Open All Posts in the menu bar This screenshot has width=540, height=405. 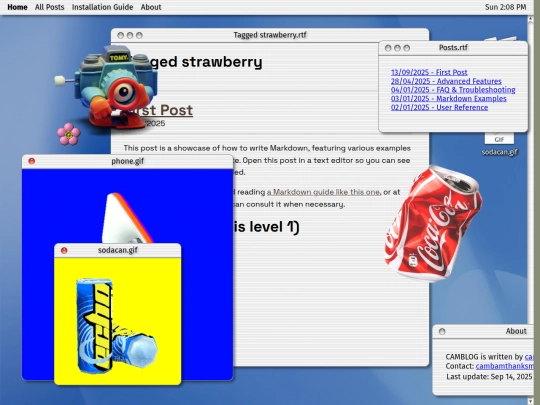pyautogui.click(x=49, y=7)
